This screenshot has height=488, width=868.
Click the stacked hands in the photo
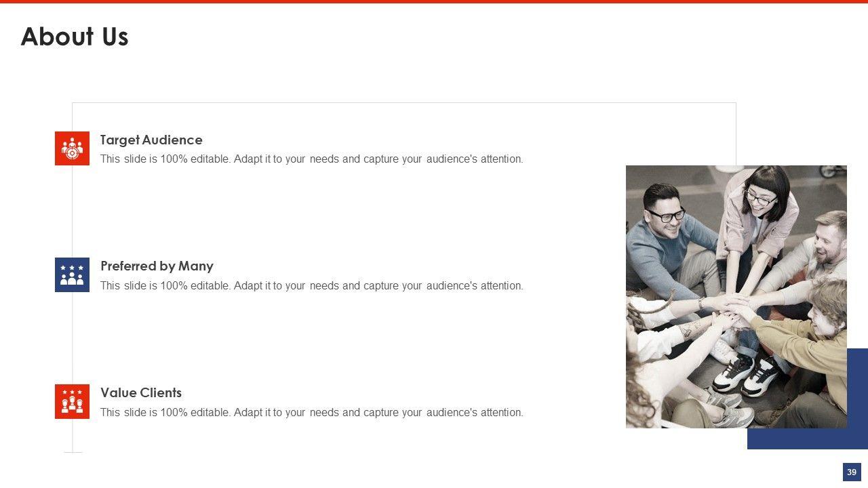pos(729,308)
